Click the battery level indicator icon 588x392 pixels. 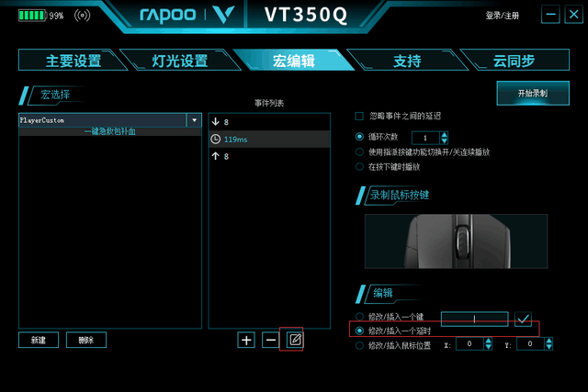pyautogui.click(x=31, y=16)
